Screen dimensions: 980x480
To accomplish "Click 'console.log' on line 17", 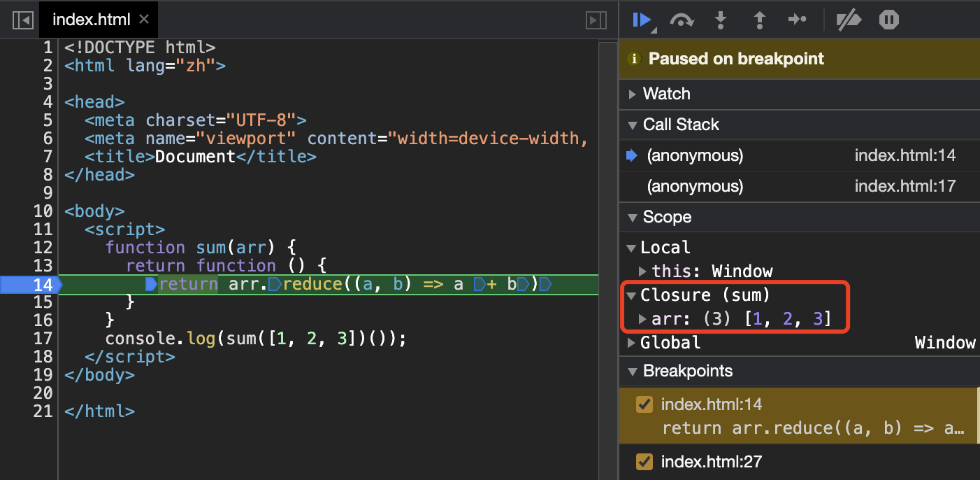I will point(161,339).
